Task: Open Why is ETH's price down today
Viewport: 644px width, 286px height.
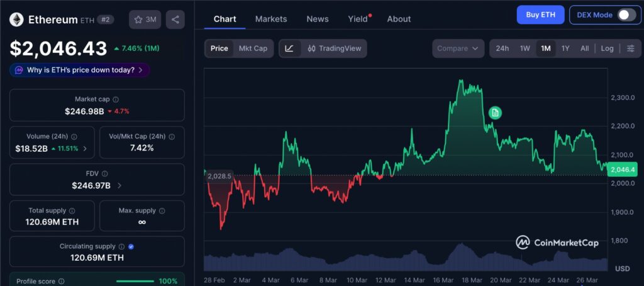Action: point(80,70)
